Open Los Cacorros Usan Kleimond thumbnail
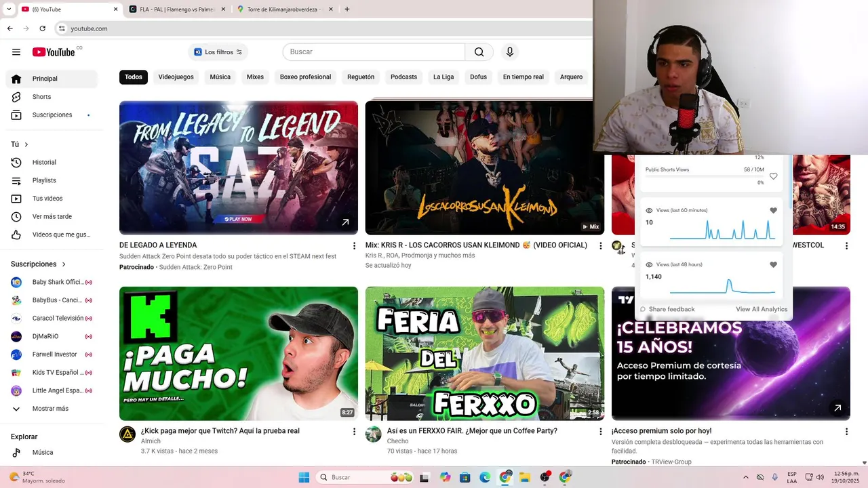This screenshot has height=488, width=868. point(485,168)
